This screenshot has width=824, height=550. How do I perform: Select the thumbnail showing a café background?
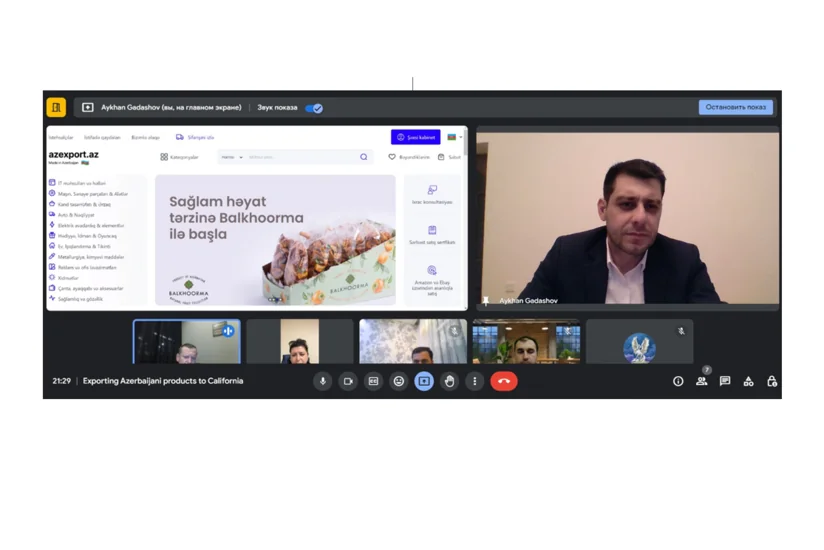click(526, 341)
